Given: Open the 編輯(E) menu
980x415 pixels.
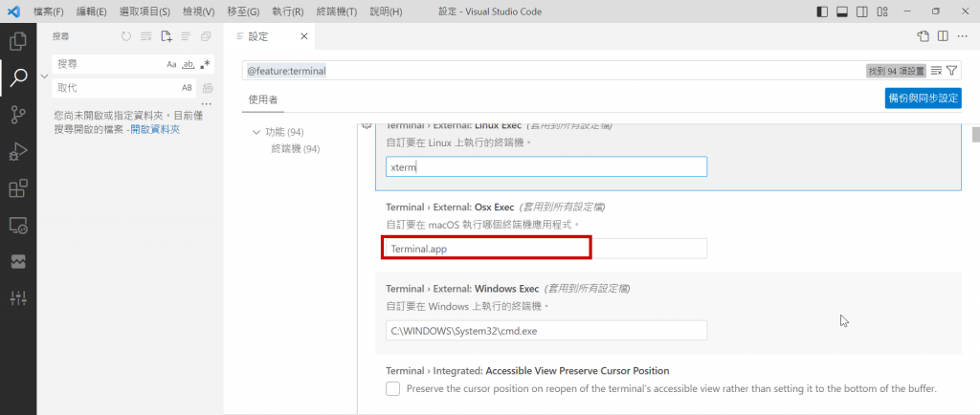Looking at the screenshot, I should click(x=91, y=11).
